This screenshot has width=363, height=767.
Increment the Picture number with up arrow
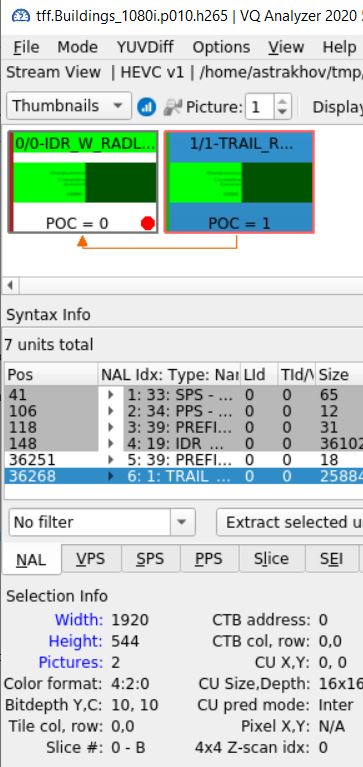[281, 100]
